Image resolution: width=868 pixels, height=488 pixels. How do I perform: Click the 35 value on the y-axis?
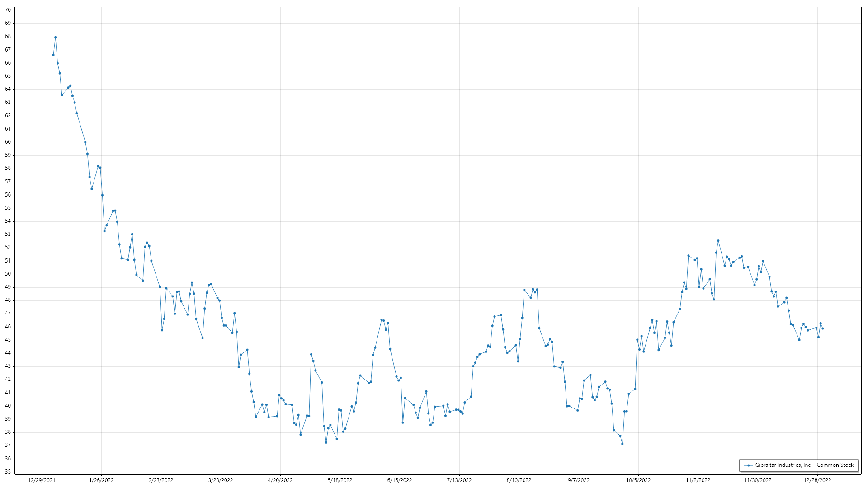(8, 472)
